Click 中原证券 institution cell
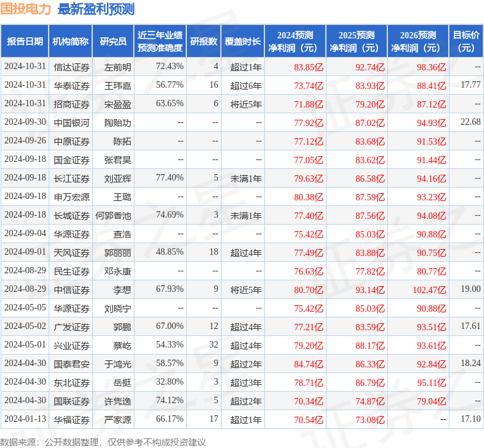The width and height of the screenshot is (484, 448). click(72, 141)
